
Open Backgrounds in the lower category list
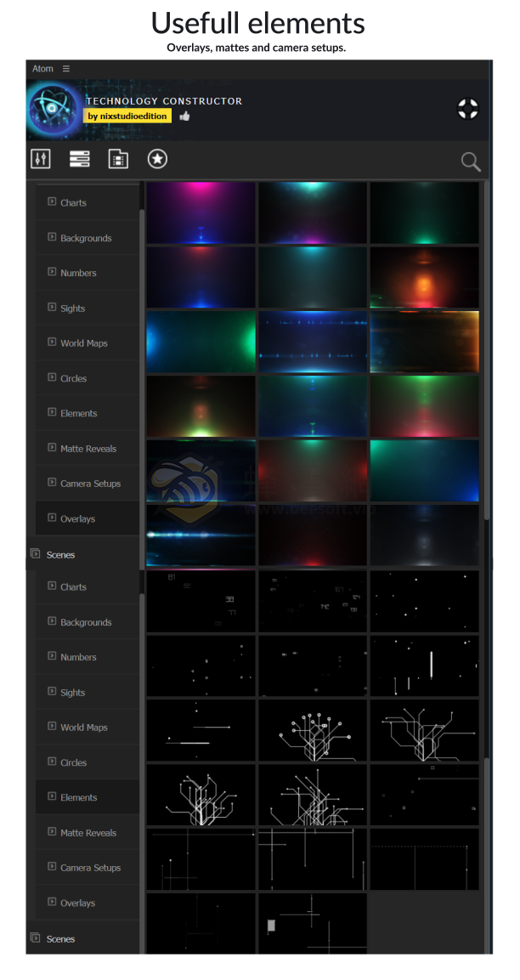coord(88,622)
